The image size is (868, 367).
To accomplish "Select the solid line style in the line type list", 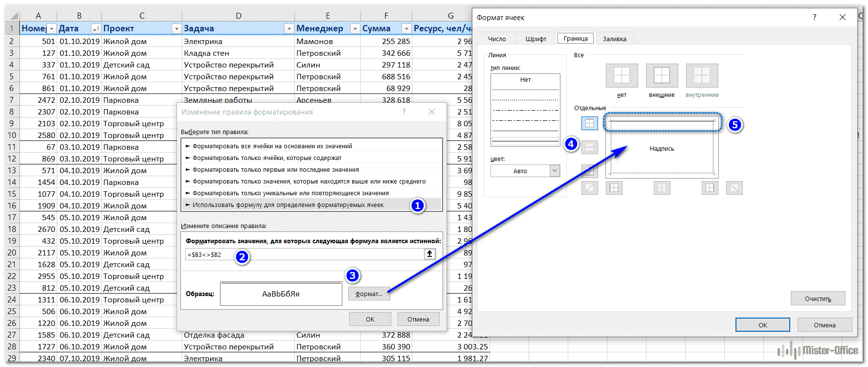I will [x=525, y=141].
